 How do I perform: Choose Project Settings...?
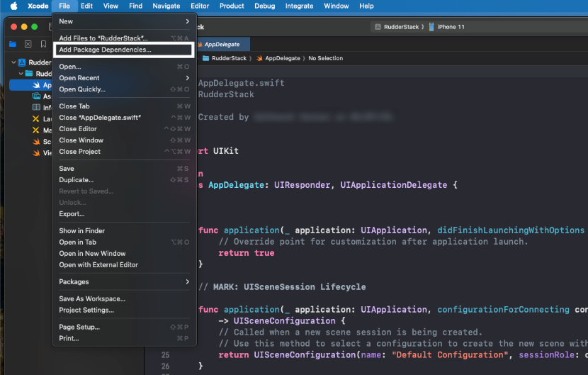(124, 310)
